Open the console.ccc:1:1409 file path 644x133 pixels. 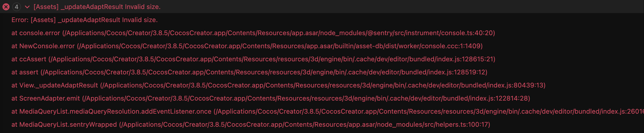tap(280, 46)
